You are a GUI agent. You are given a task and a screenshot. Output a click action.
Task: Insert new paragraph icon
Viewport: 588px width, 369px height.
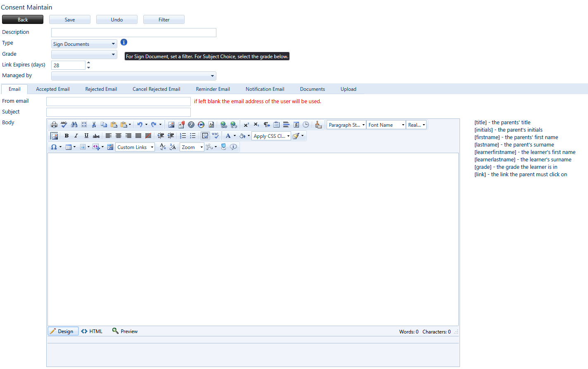pos(267,125)
